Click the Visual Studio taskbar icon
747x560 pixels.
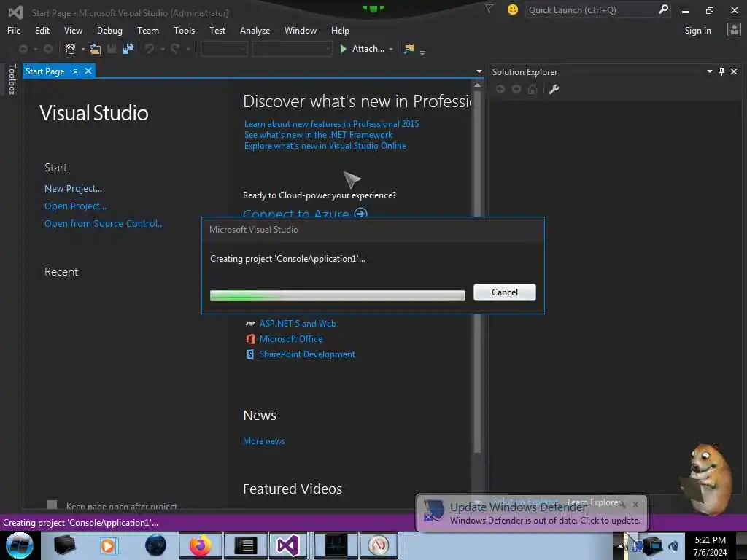pyautogui.click(x=288, y=545)
